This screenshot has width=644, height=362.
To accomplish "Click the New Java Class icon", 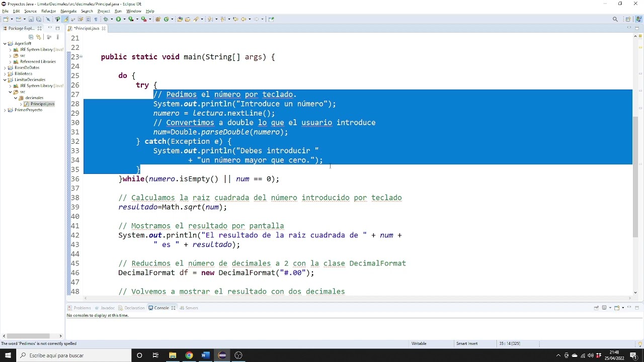I will (x=167, y=19).
